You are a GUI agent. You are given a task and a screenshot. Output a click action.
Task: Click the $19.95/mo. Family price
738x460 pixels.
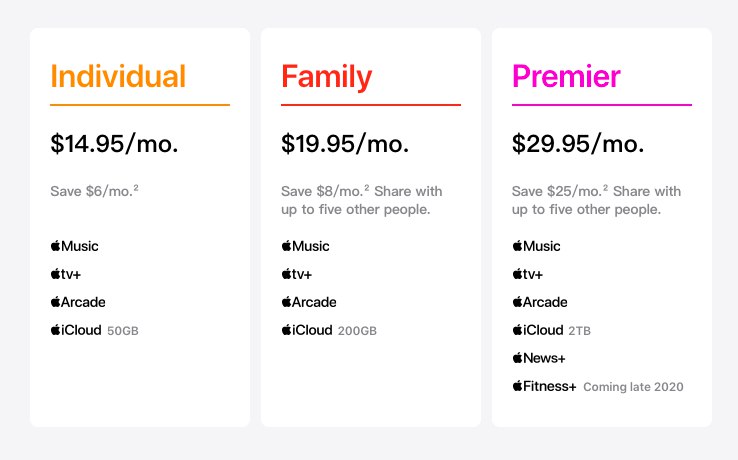click(x=345, y=144)
